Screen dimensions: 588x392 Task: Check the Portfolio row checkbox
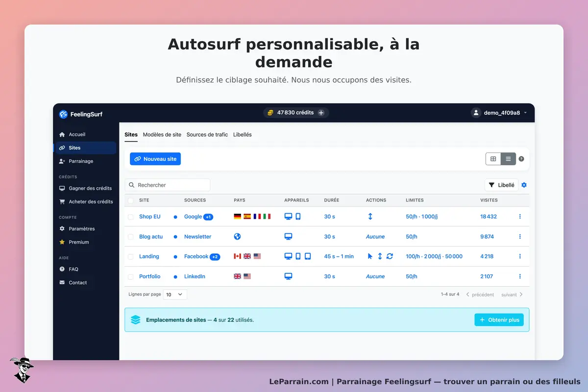click(x=130, y=276)
